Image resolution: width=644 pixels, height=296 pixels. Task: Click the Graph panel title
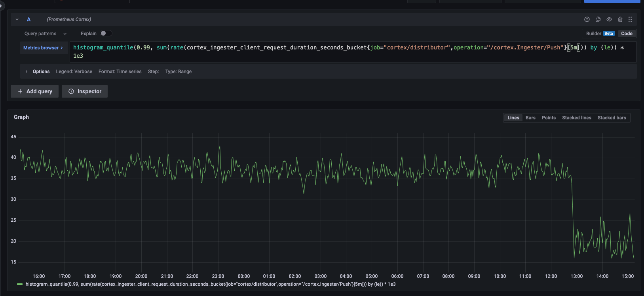coord(21,117)
